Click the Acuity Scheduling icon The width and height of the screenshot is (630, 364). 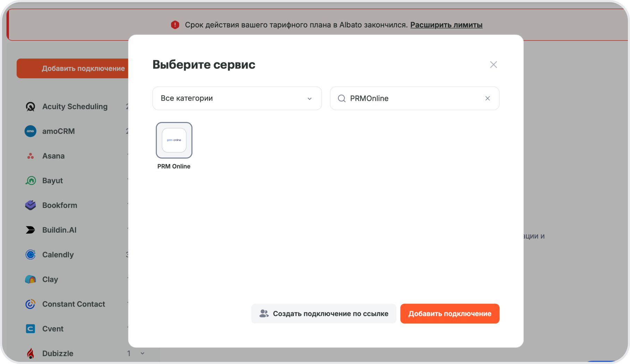click(x=31, y=107)
